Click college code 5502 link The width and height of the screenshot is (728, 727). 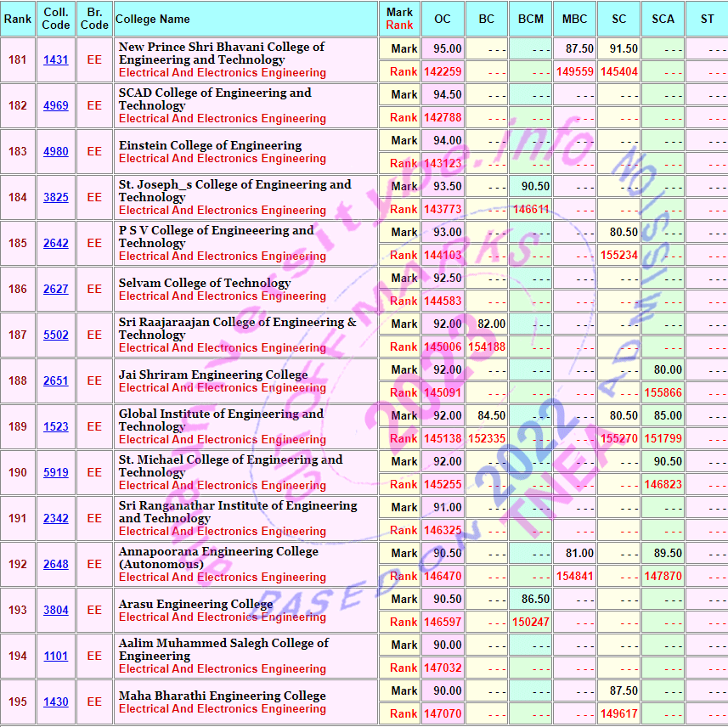tap(56, 335)
